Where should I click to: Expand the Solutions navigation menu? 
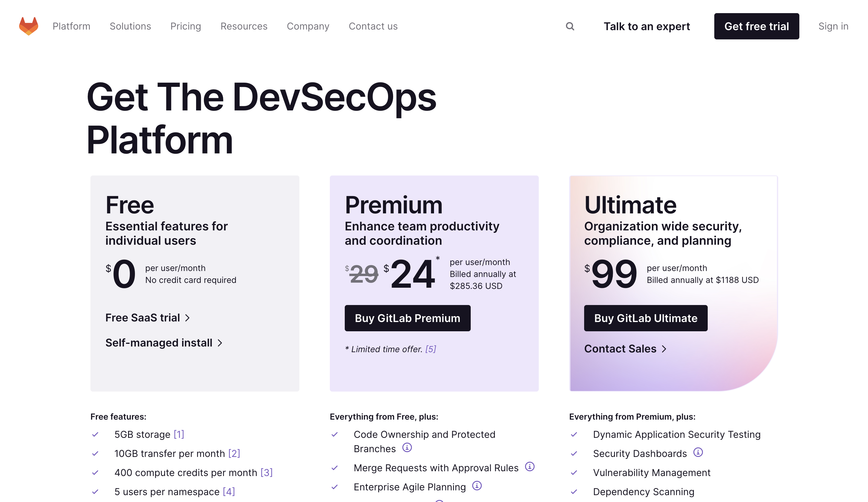click(x=130, y=26)
